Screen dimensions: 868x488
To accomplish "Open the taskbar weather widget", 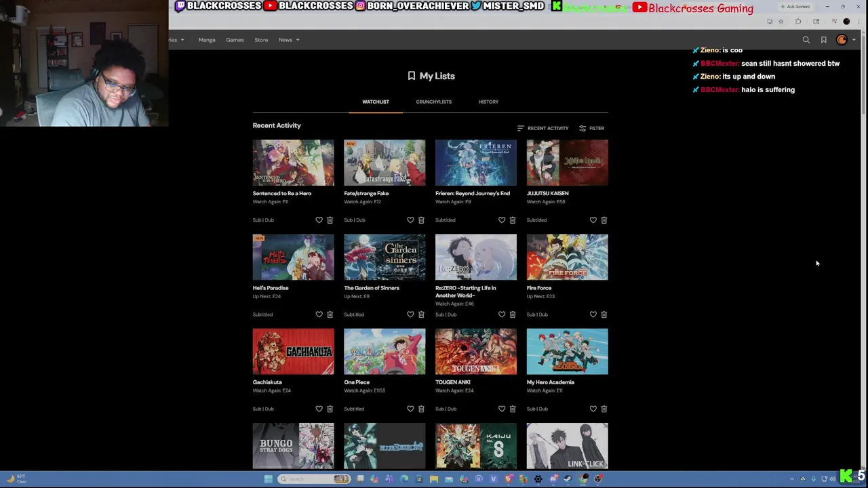I will (16, 479).
